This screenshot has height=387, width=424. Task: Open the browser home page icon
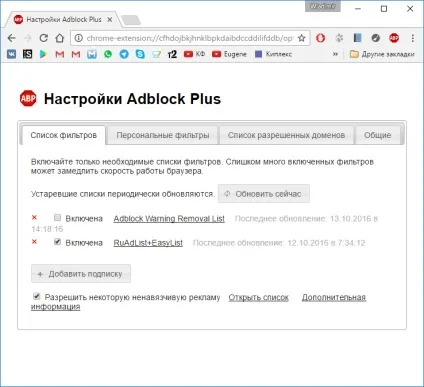point(59,38)
